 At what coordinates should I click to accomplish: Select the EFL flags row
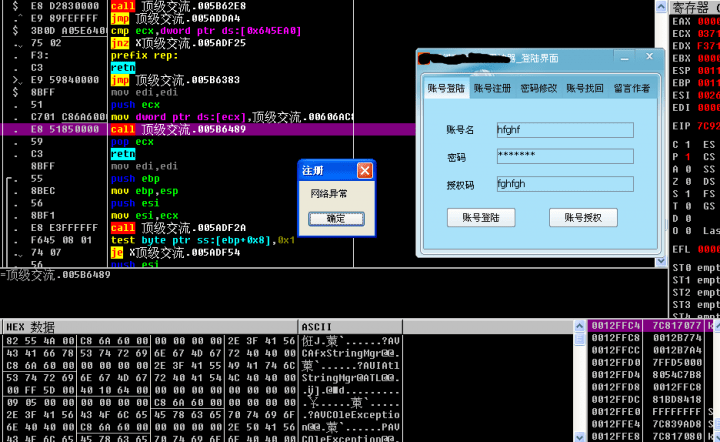pyautogui.click(x=695, y=249)
